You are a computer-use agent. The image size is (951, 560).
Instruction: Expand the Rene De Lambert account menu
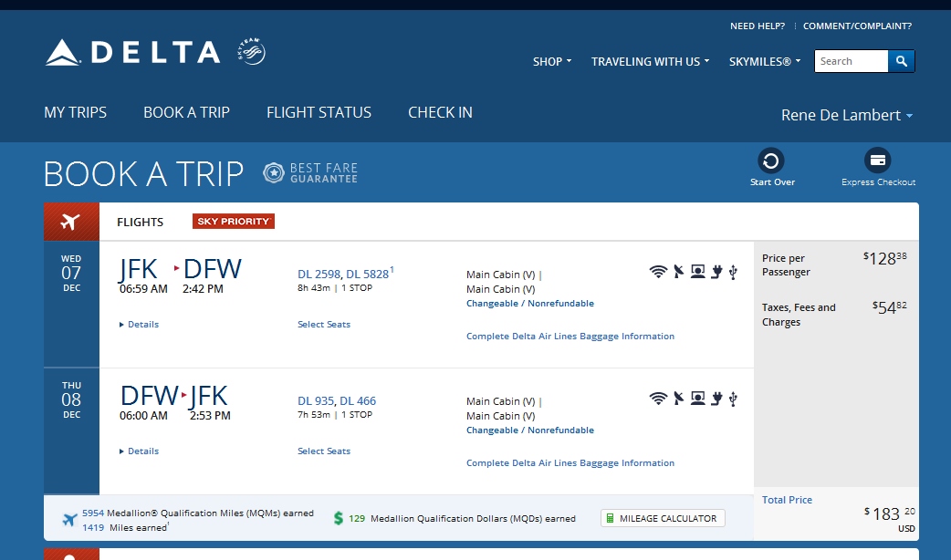[847, 115]
